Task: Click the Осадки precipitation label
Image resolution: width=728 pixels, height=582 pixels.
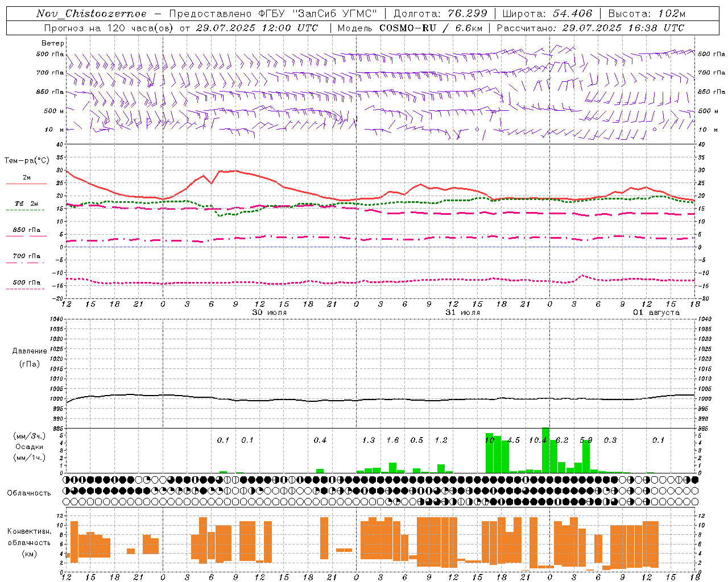Action: tap(30, 447)
